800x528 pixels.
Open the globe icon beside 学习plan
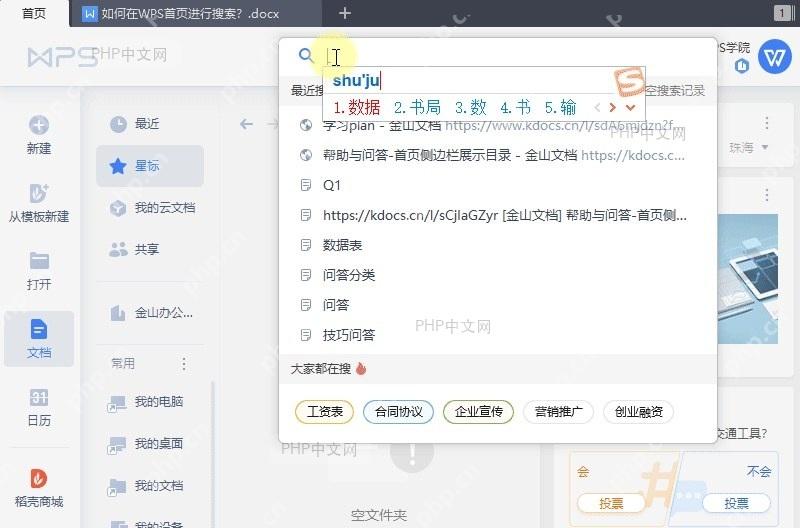pos(306,125)
